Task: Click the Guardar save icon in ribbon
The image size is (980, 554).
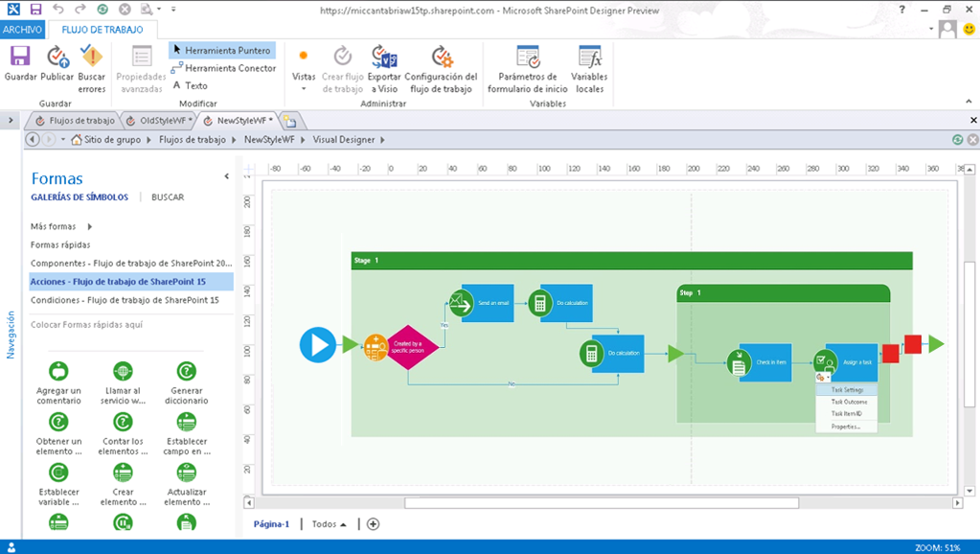Action: tap(20, 57)
